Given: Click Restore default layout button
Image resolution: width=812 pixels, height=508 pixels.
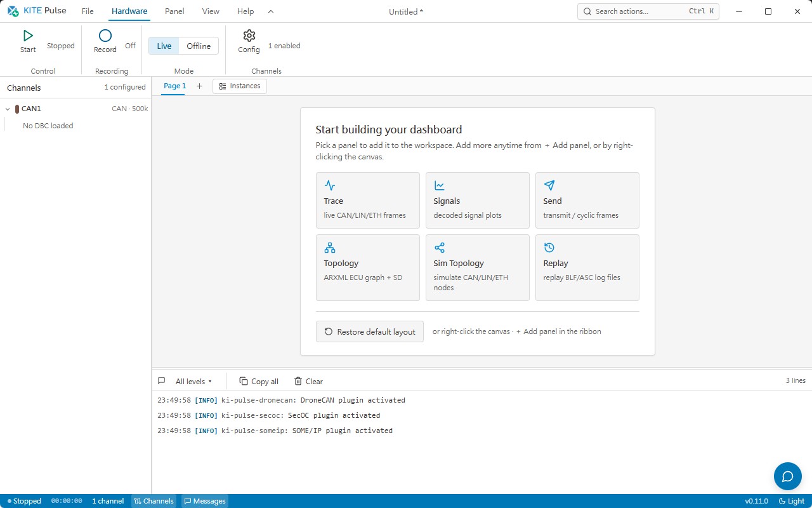Looking at the screenshot, I should click(x=370, y=331).
